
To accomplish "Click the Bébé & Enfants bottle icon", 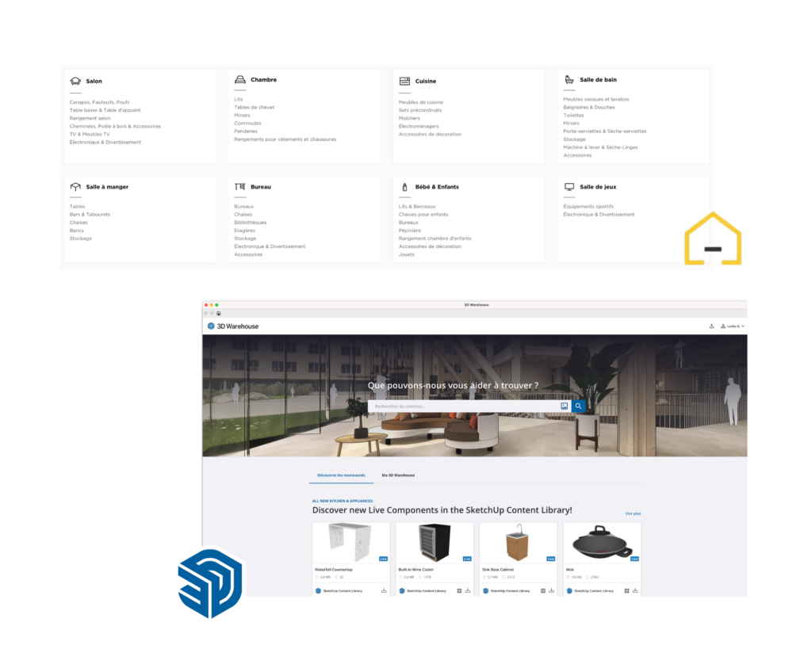I will [404, 187].
